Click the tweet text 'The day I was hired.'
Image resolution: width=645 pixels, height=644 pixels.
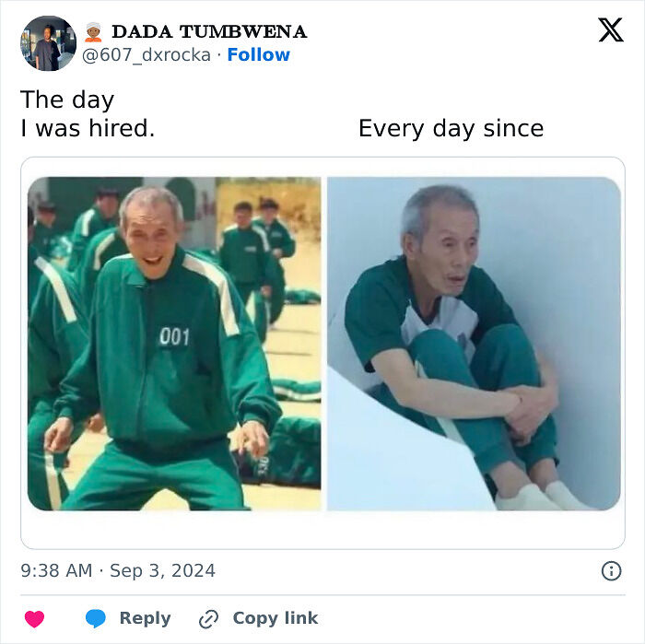click(88, 114)
